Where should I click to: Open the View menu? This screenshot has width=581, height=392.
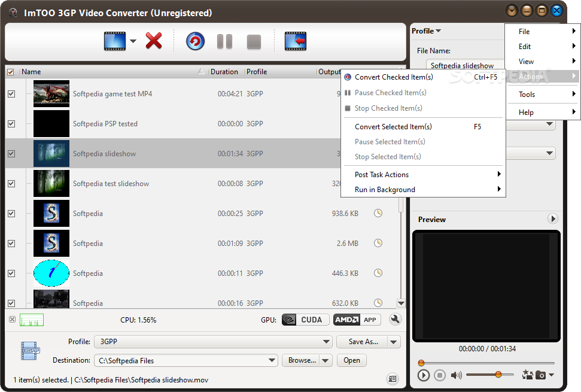(542, 61)
